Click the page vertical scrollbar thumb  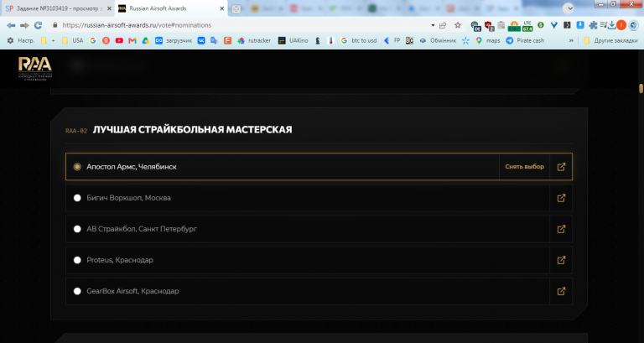tap(641, 88)
